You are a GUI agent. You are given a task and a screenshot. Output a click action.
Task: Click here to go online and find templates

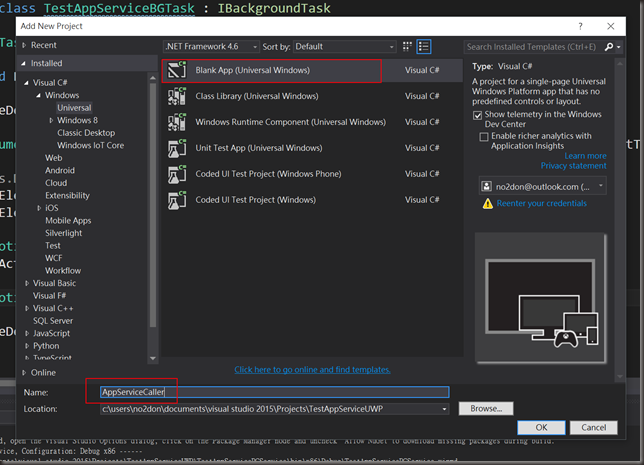pos(312,370)
